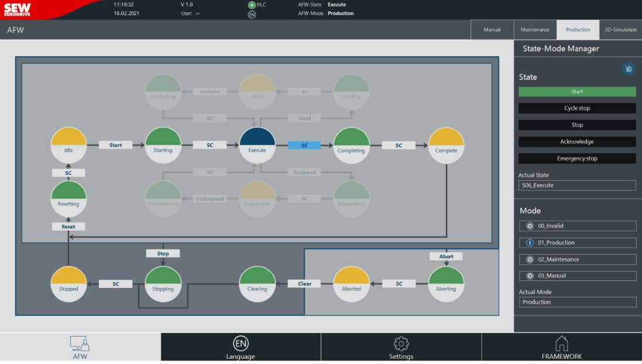Select the 01_Production mode option
This screenshot has height=364, width=642.
click(577, 243)
